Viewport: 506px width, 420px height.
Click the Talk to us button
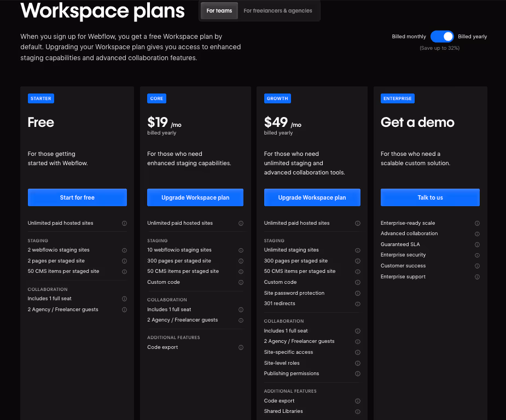[x=430, y=197]
